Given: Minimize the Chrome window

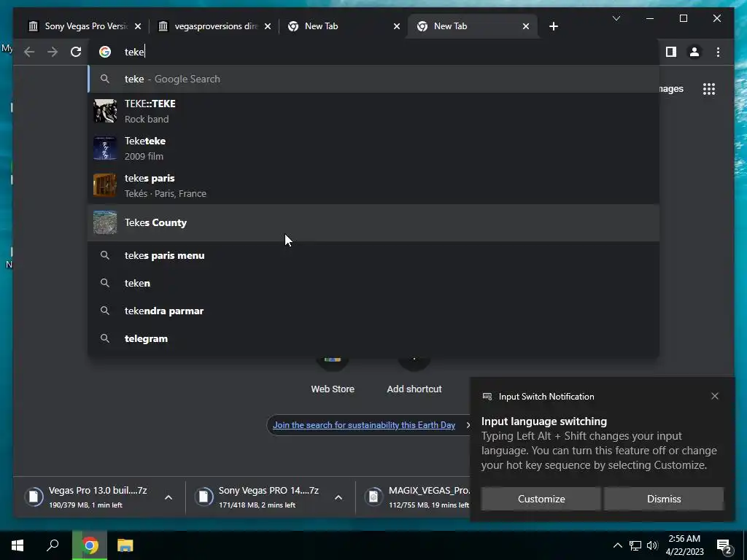Looking at the screenshot, I should pos(650,18).
